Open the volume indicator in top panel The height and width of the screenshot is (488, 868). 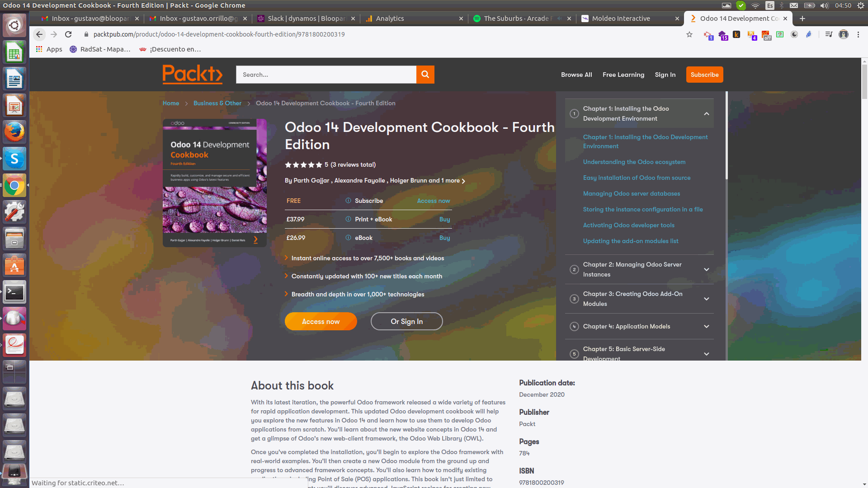[824, 5]
